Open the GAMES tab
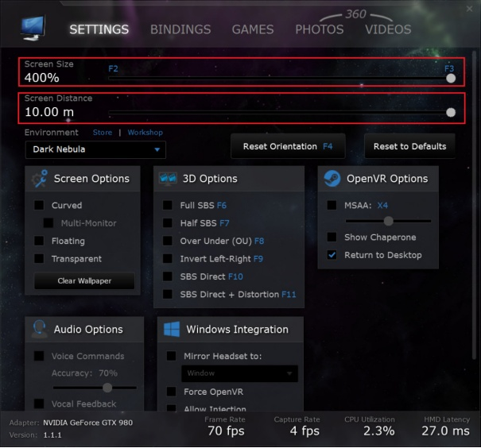 (253, 29)
